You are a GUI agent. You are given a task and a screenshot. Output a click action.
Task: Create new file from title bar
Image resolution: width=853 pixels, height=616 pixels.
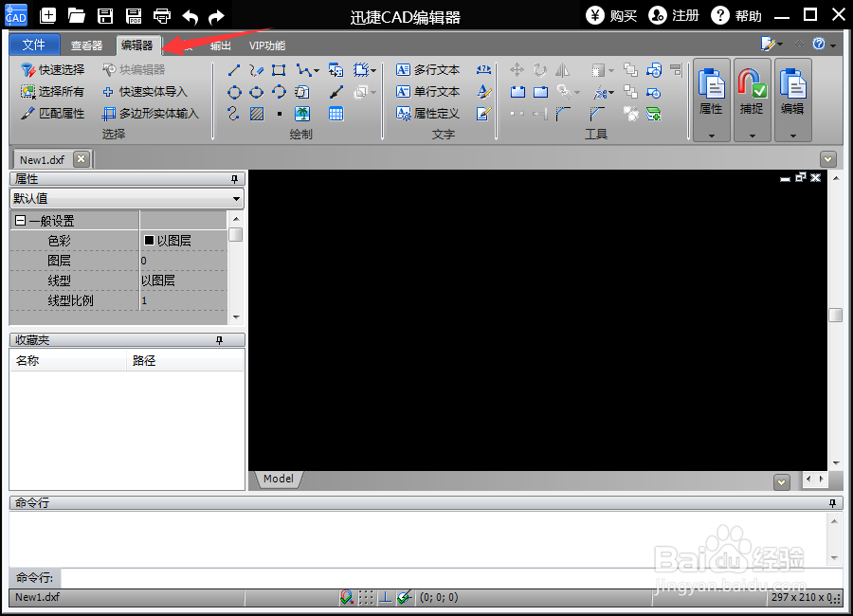(x=48, y=15)
